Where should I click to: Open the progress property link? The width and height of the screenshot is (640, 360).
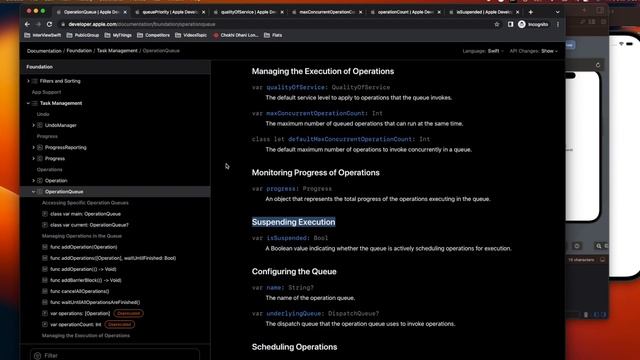(280, 189)
